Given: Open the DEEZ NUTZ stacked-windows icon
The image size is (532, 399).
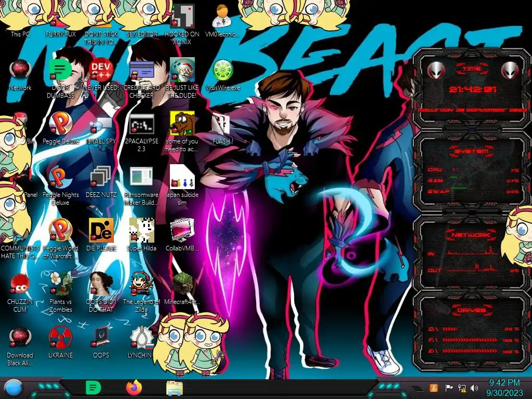Looking at the screenshot, I should [x=101, y=182].
